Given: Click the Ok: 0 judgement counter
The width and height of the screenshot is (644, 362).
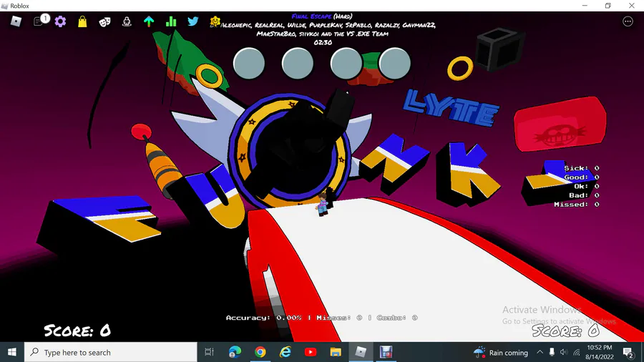Looking at the screenshot, I should 587,186.
